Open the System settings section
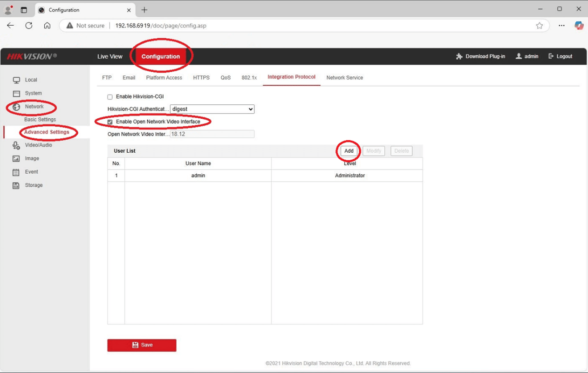The height and width of the screenshot is (373, 588). coord(34,94)
